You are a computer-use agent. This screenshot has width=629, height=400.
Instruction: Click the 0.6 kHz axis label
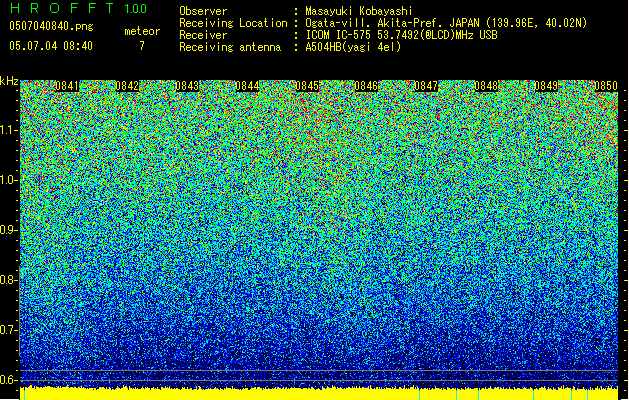(x=9, y=380)
